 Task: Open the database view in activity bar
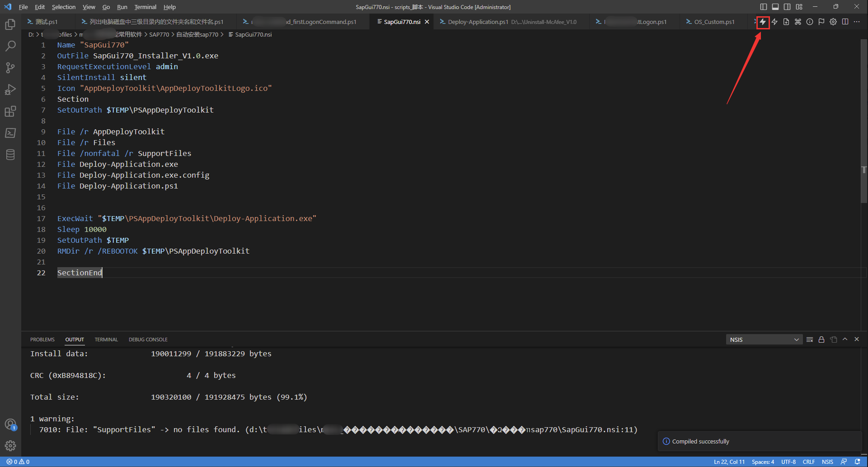coord(10,155)
